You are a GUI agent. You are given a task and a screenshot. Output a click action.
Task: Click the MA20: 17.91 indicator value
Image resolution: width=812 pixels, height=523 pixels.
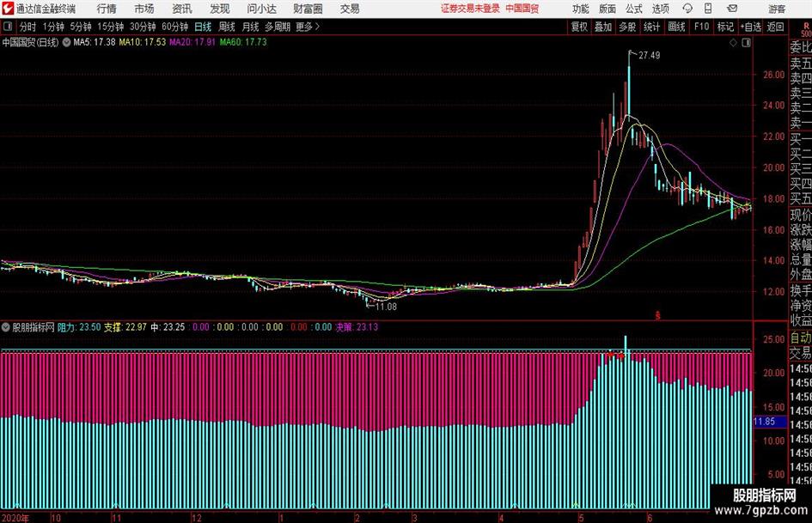tap(192, 42)
